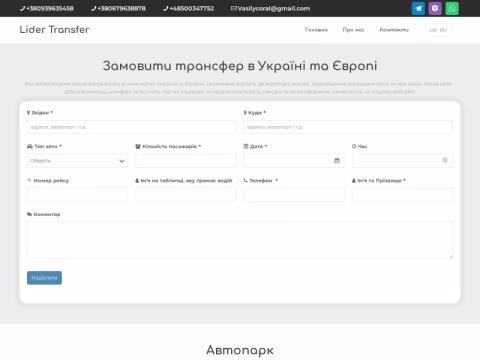Screen dimensions: 480x360
Task: Open the WhatsApp messenger icon
Action: point(452,8)
